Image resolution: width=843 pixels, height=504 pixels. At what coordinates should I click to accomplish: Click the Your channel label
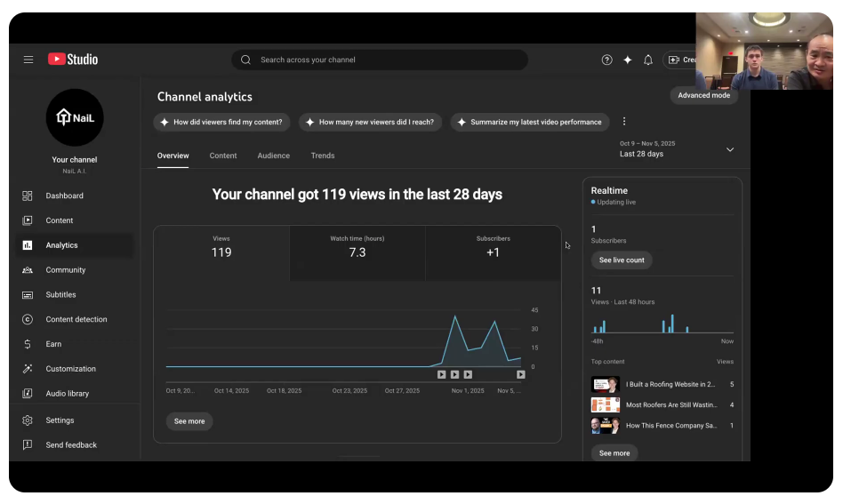74,160
